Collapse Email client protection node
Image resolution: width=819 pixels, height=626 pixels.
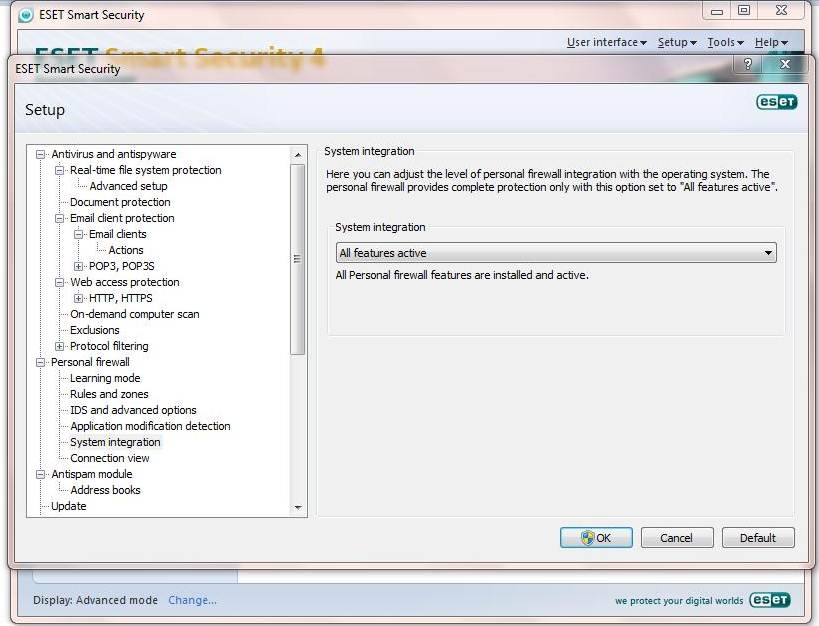(x=60, y=218)
